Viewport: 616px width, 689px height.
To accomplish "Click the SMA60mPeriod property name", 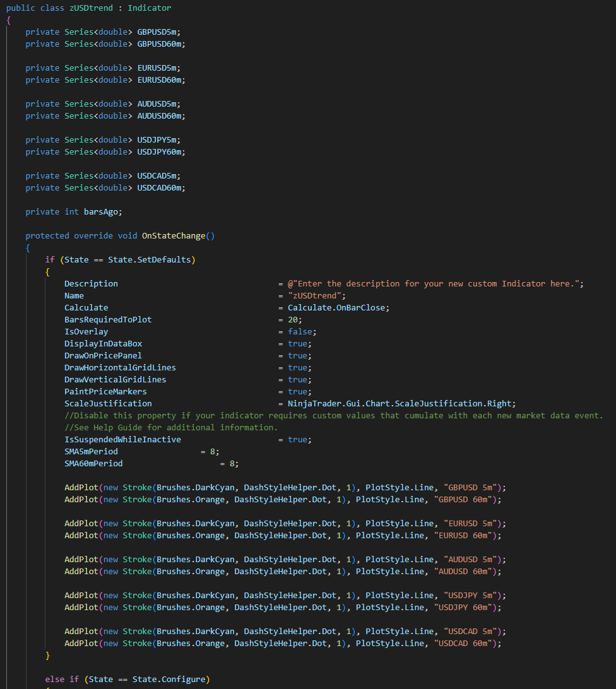I will point(93,463).
